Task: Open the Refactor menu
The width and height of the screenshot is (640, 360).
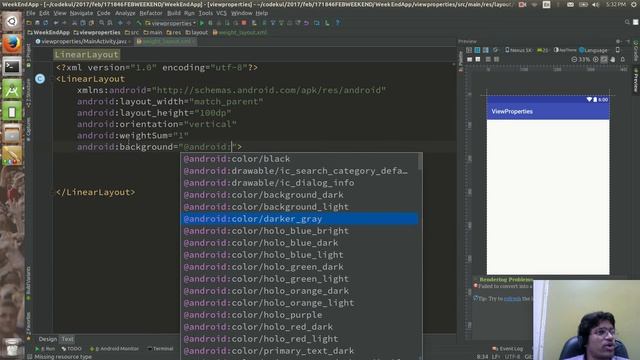Action: 151,13
